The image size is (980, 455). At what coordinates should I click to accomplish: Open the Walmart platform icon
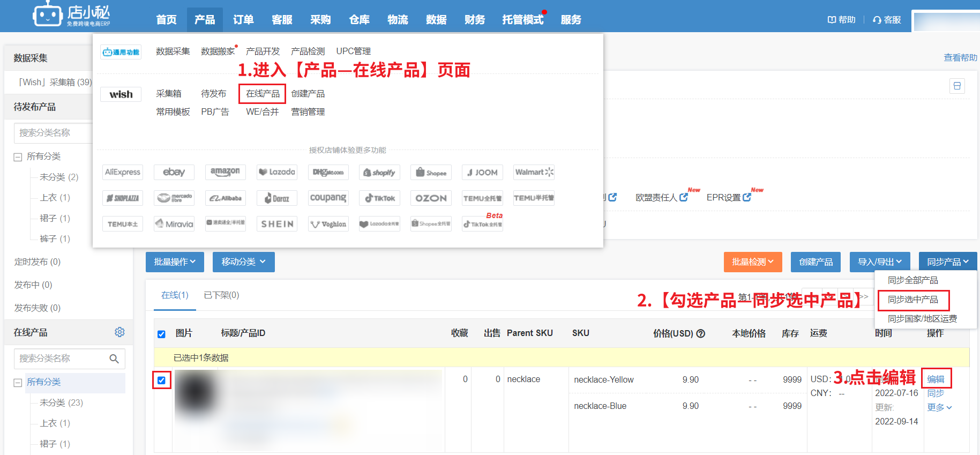pos(534,172)
